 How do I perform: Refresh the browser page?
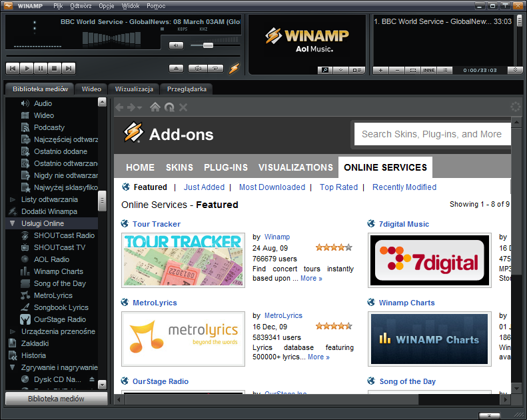(x=169, y=107)
